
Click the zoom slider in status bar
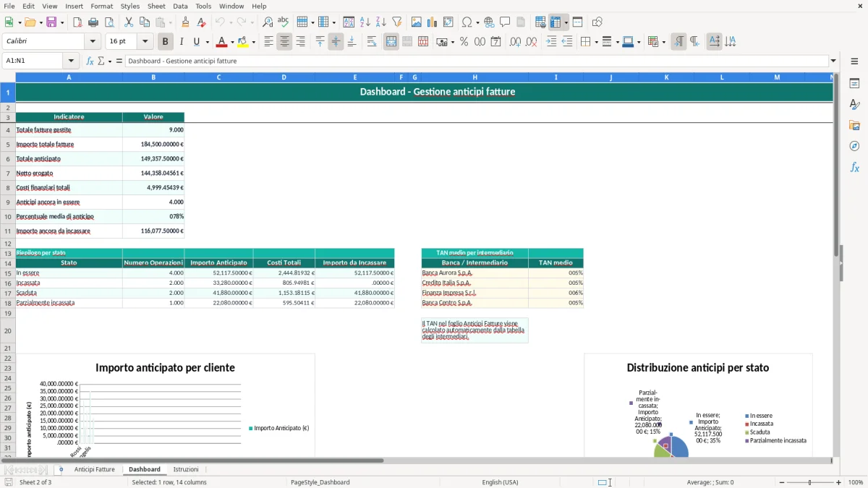(810, 482)
